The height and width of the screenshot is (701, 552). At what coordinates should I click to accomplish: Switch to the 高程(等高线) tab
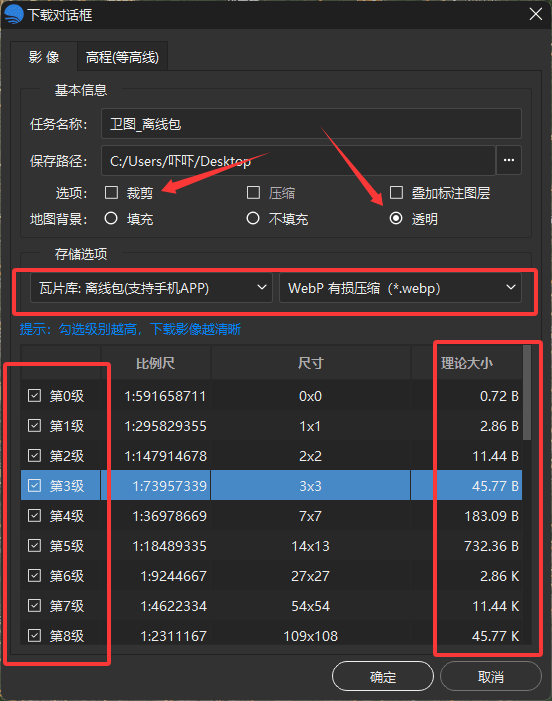click(x=122, y=57)
